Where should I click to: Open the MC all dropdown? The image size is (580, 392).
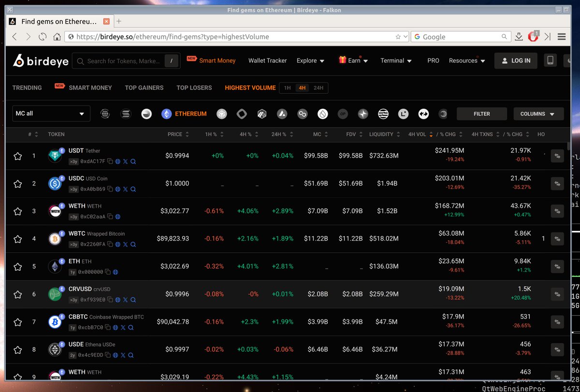pyautogui.click(x=51, y=114)
